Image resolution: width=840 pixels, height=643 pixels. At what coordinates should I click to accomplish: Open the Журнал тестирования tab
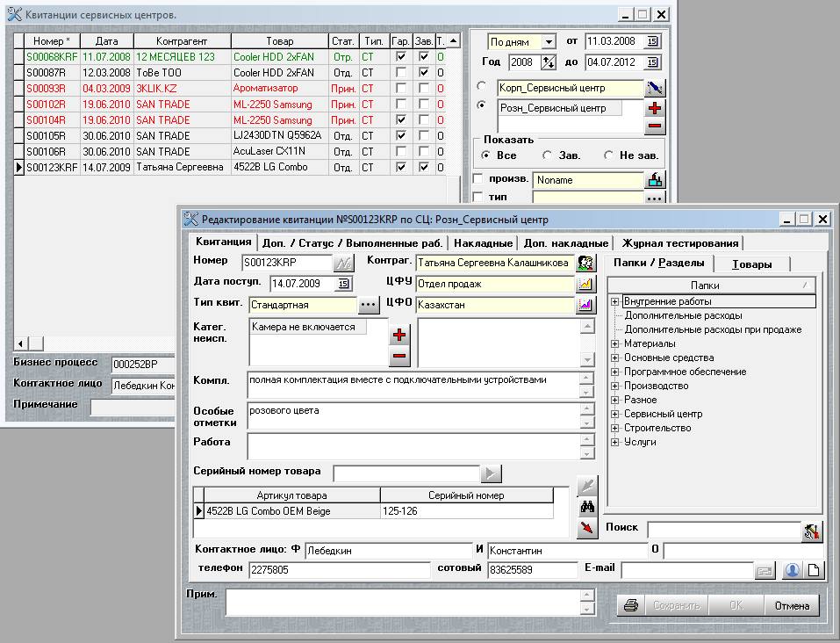click(680, 243)
